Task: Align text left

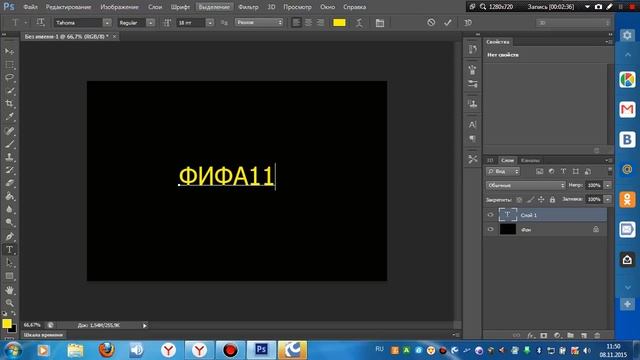Action: click(x=296, y=22)
